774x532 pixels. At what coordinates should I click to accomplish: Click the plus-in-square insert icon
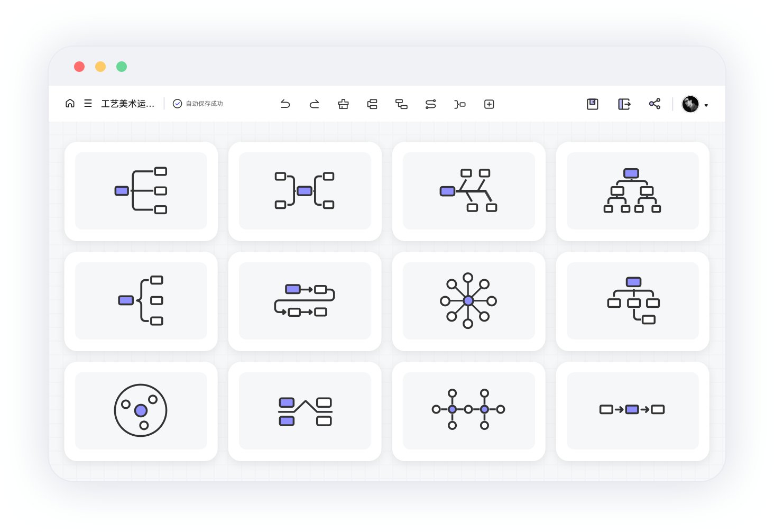pos(489,104)
